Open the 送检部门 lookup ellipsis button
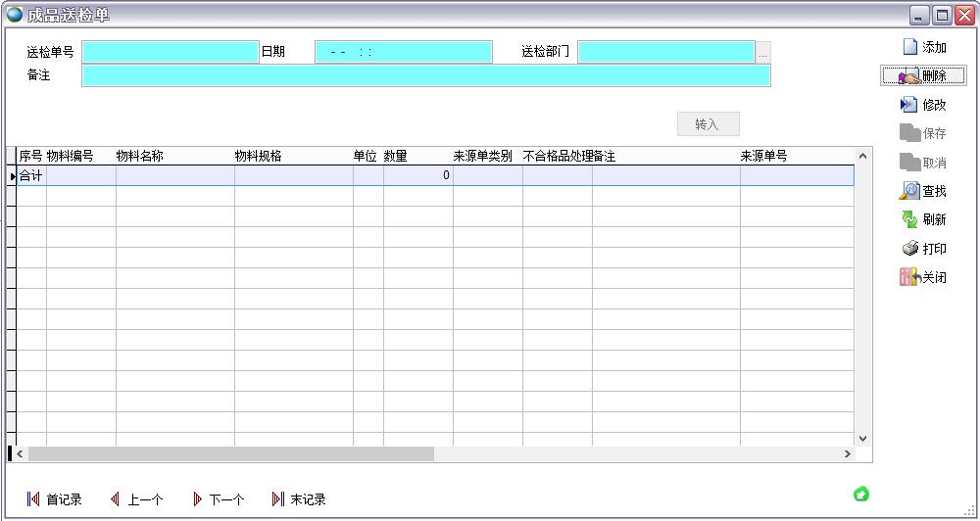This screenshot has width=980, height=521. 763,53
